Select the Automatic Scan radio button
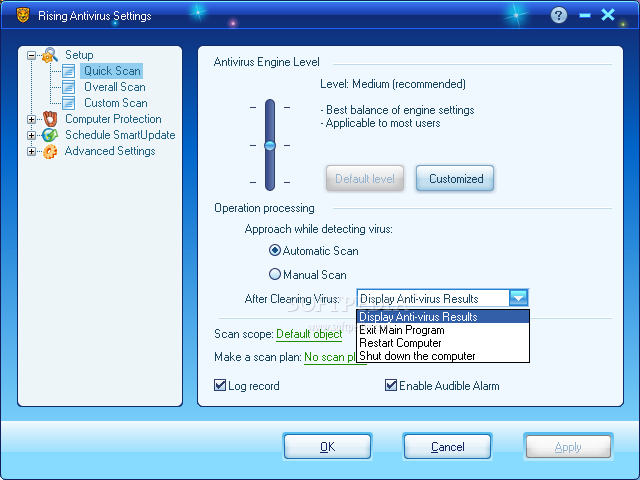This screenshot has width=640, height=480. click(275, 250)
